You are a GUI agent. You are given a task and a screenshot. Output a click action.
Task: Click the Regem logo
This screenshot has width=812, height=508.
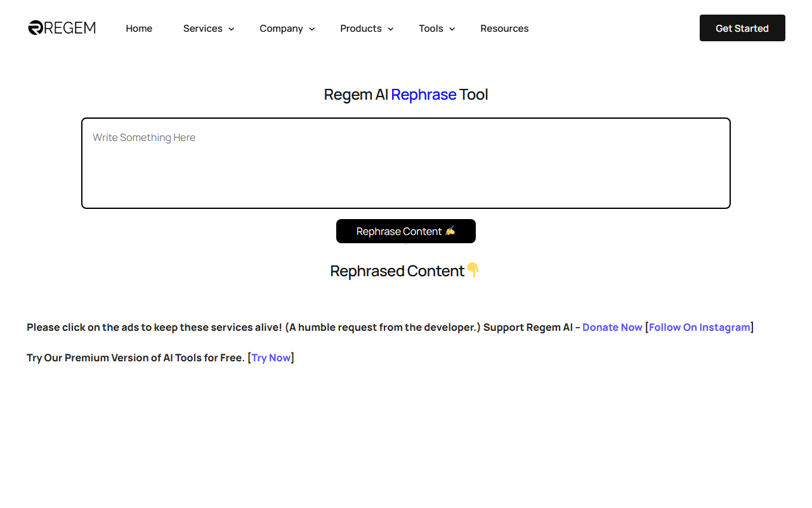click(62, 28)
